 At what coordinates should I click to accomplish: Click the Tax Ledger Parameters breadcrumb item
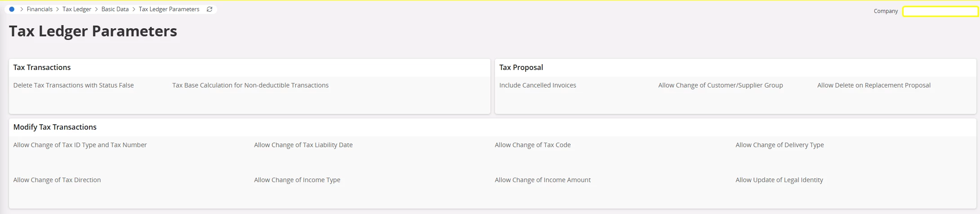click(x=169, y=9)
